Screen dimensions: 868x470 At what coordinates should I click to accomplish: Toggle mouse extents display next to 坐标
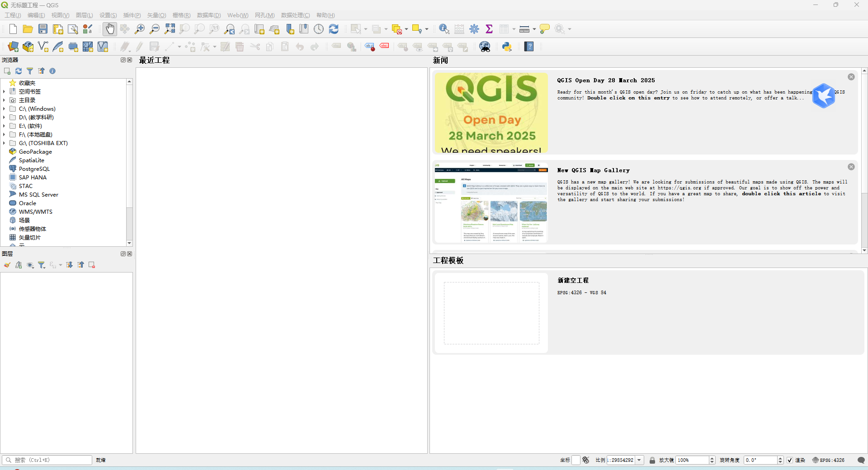[x=586, y=460]
